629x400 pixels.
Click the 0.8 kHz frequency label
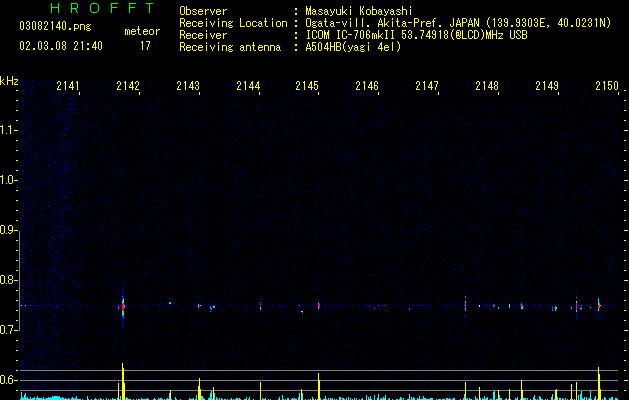click(x=8, y=280)
